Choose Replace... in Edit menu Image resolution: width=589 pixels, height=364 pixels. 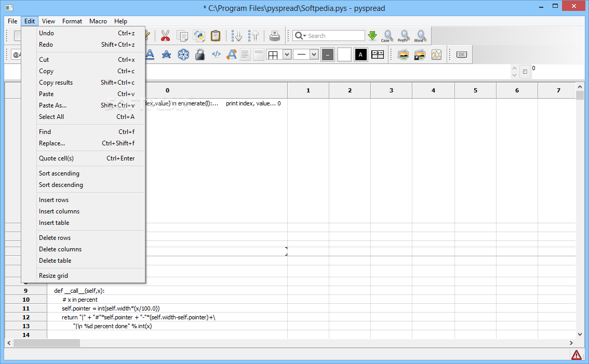coord(83,143)
